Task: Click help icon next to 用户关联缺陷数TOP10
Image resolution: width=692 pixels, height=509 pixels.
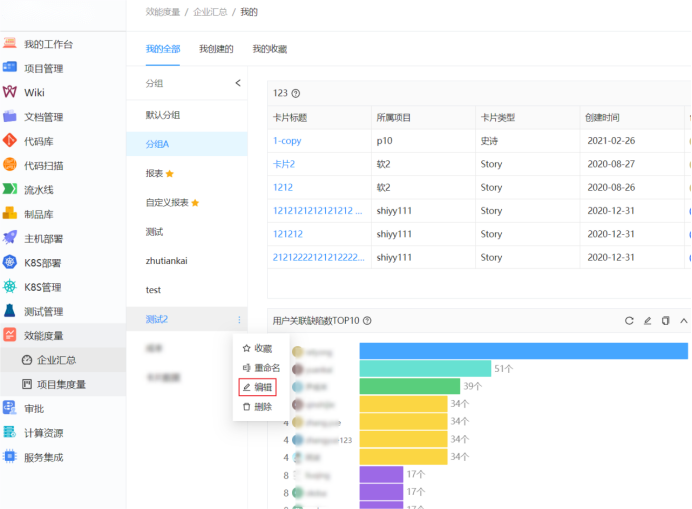Action: [367, 321]
